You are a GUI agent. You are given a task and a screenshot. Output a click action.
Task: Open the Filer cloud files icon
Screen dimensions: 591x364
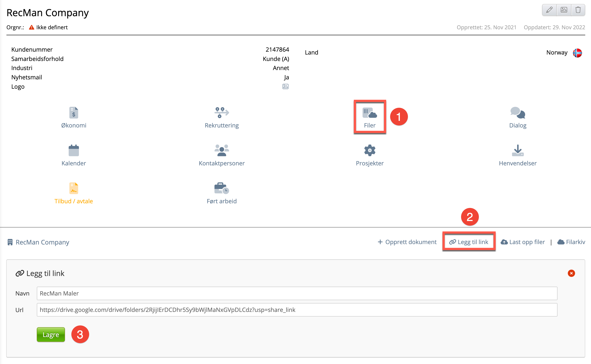click(370, 117)
